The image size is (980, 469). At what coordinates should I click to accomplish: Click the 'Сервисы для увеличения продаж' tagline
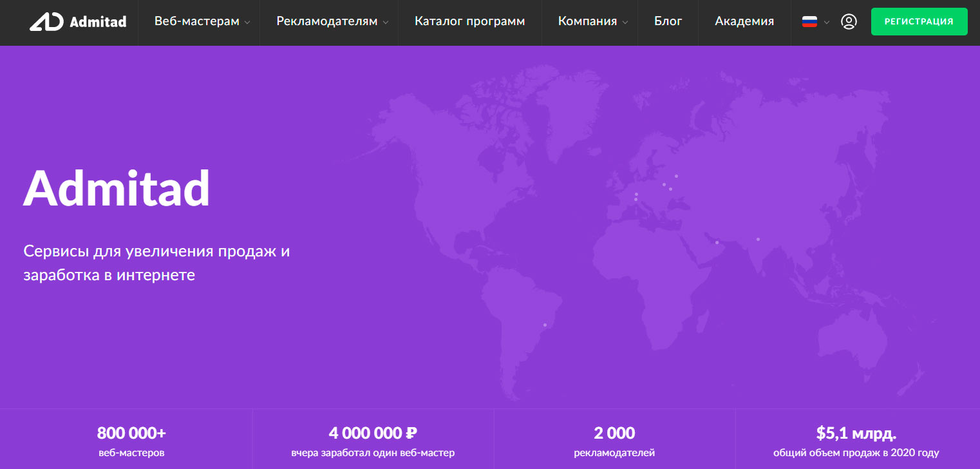coord(156,263)
